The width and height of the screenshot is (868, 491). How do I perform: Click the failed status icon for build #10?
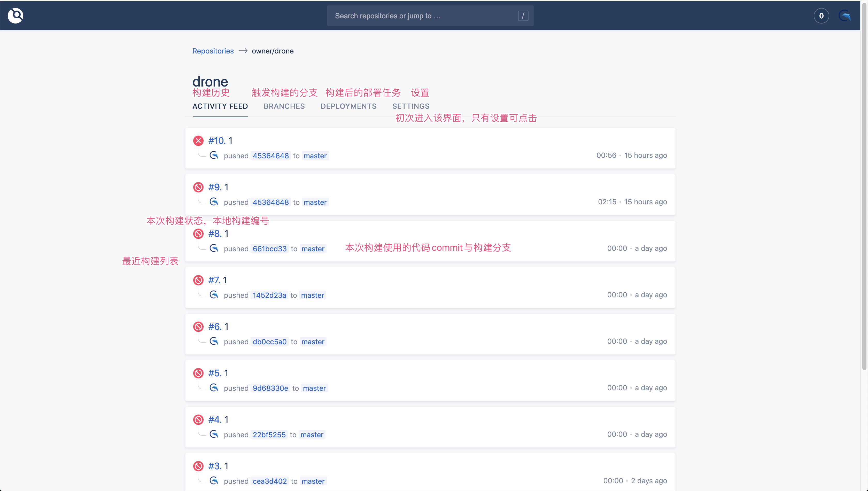click(x=198, y=141)
